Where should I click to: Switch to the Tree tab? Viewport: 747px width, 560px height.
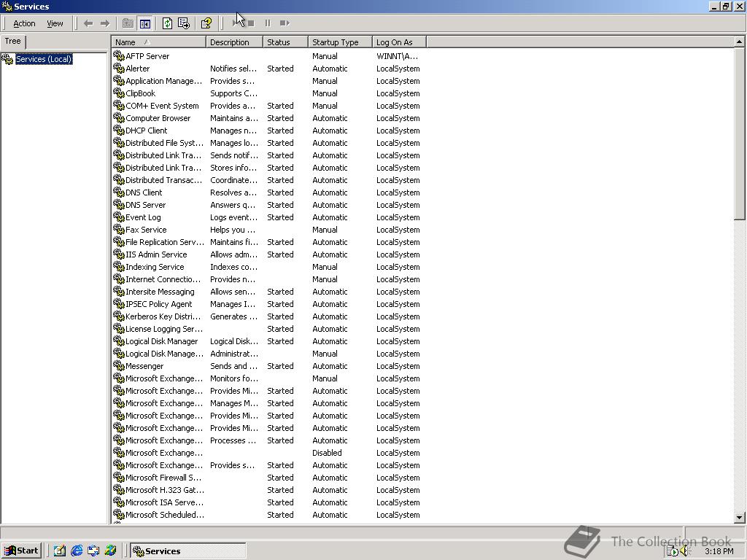[13, 42]
